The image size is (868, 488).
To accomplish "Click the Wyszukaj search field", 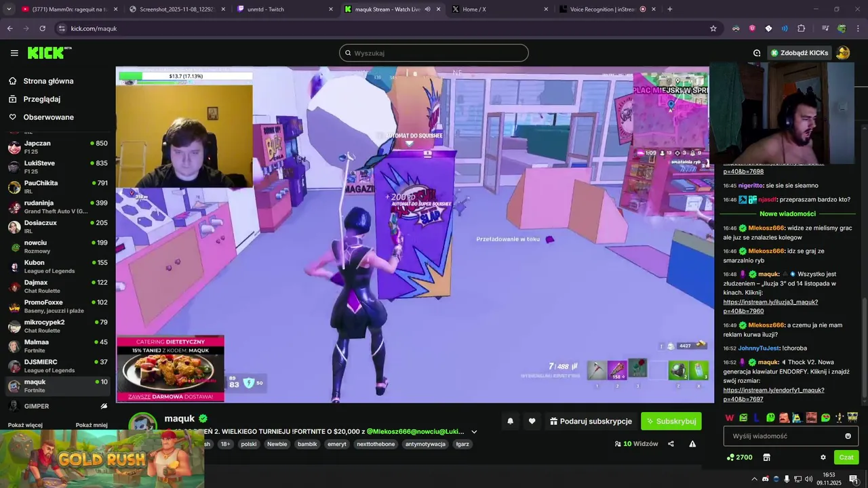I will (x=434, y=53).
